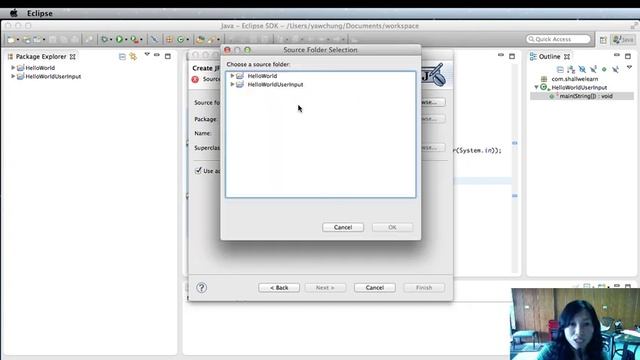Click Cancel in the Create Java wizard

[375, 288]
